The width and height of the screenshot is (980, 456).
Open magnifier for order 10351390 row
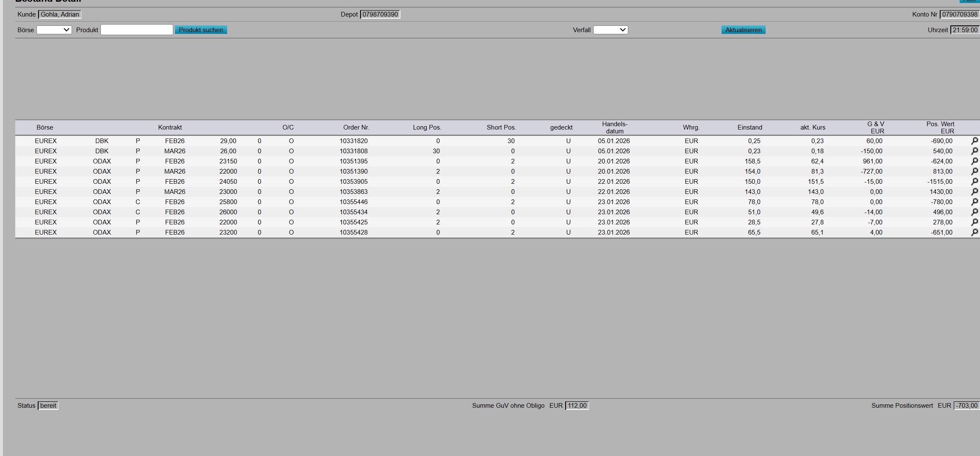pos(974,171)
